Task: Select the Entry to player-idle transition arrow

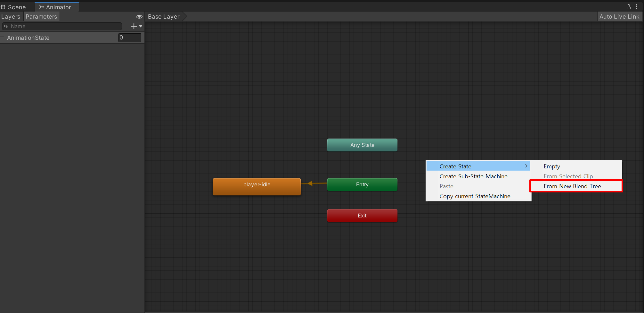Action: (x=314, y=183)
